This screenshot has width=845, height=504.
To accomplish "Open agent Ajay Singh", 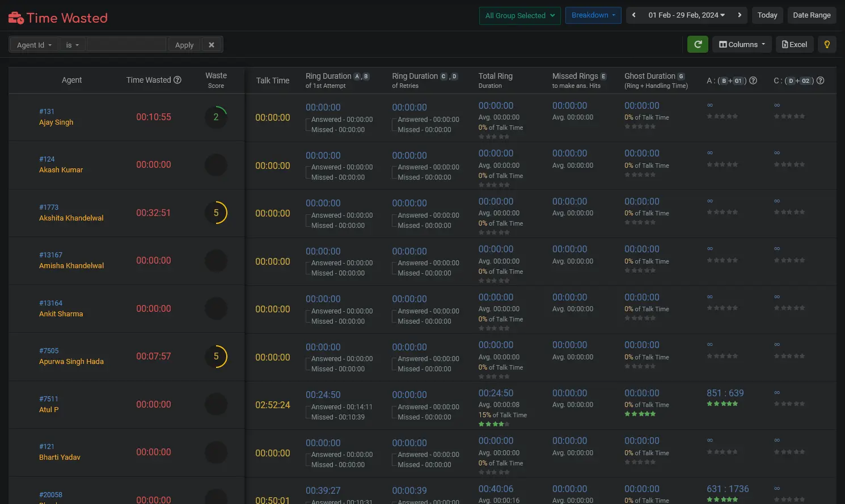I will [56, 122].
